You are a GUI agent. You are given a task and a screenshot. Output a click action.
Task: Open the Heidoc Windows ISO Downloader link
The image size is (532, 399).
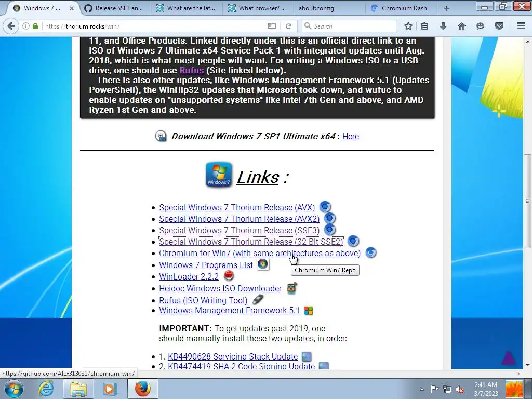click(220, 288)
